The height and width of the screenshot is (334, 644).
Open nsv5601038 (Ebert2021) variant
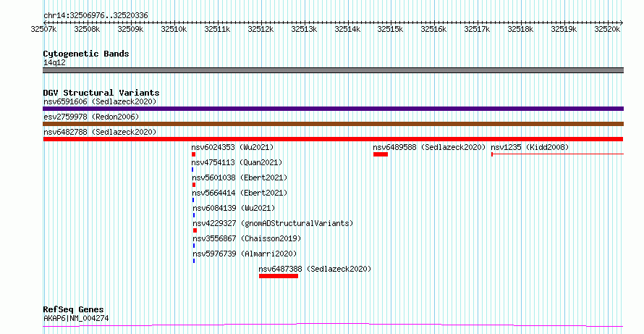coord(240,178)
